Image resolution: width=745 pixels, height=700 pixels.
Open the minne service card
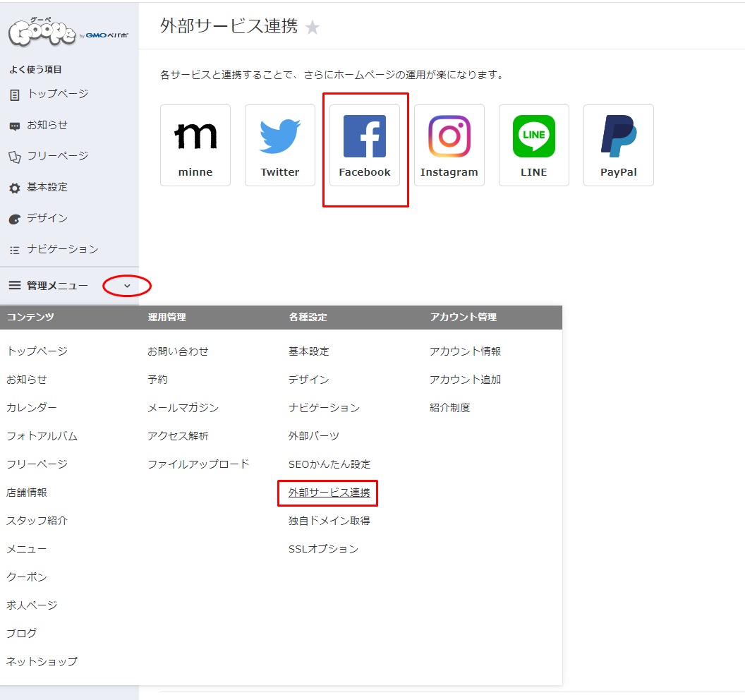(x=195, y=145)
